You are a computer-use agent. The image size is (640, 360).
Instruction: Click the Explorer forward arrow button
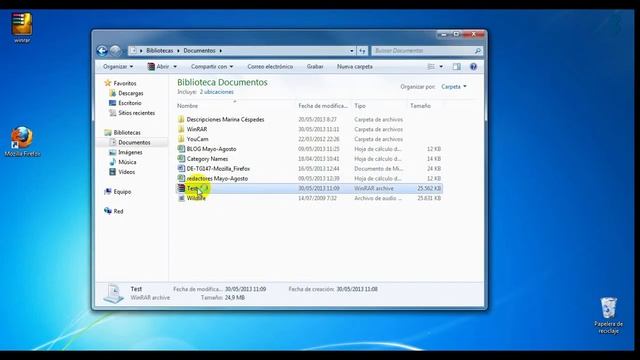(116, 51)
